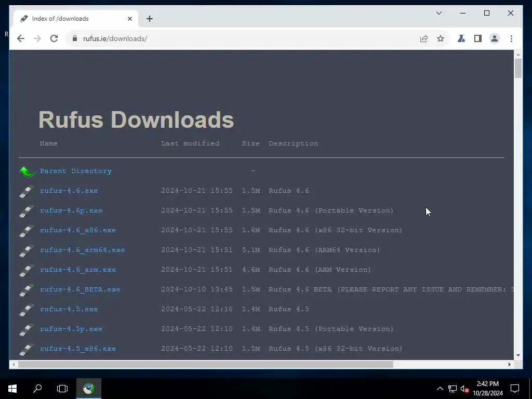Click the USB icon beside rufus-4.6_arm64.exe

(26, 251)
